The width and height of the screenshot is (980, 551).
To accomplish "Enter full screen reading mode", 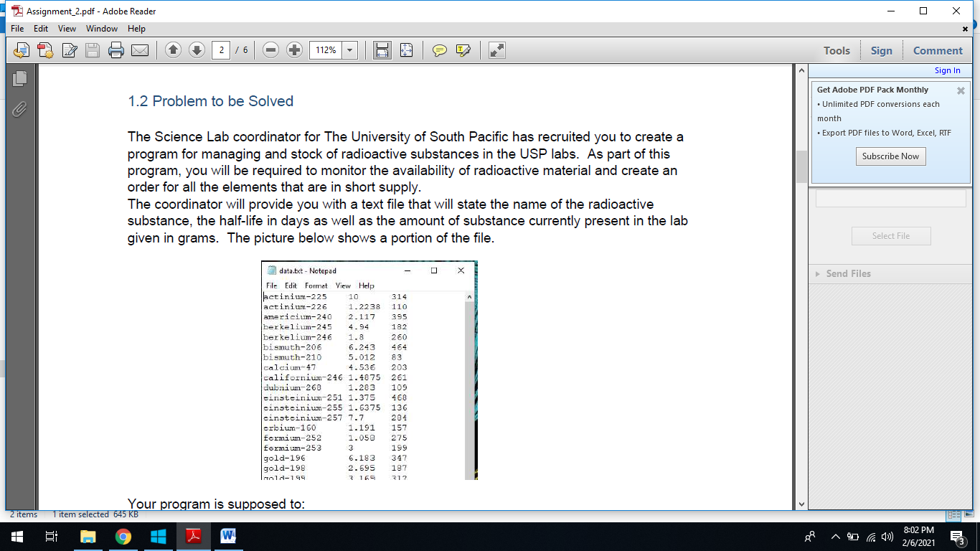I will click(496, 50).
